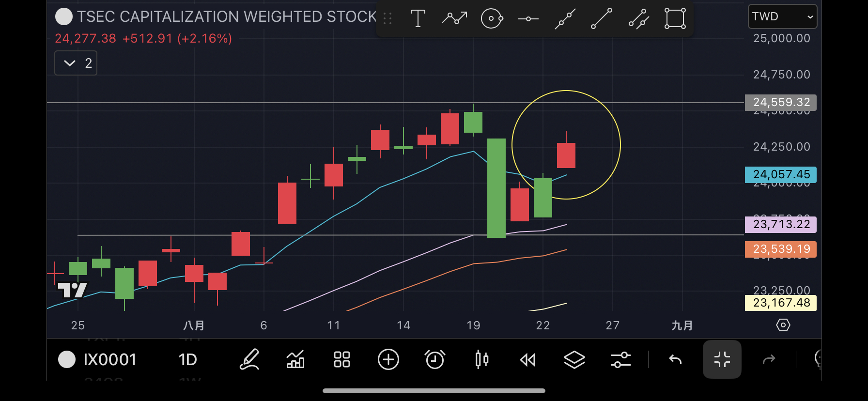
Task: Open the 1D timeframe selector
Action: [187, 359]
